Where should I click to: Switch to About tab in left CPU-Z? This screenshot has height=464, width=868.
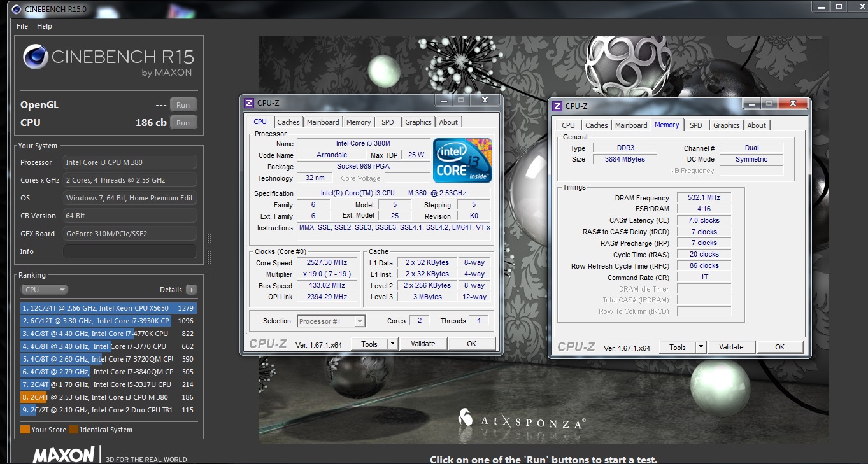(x=448, y=122)
